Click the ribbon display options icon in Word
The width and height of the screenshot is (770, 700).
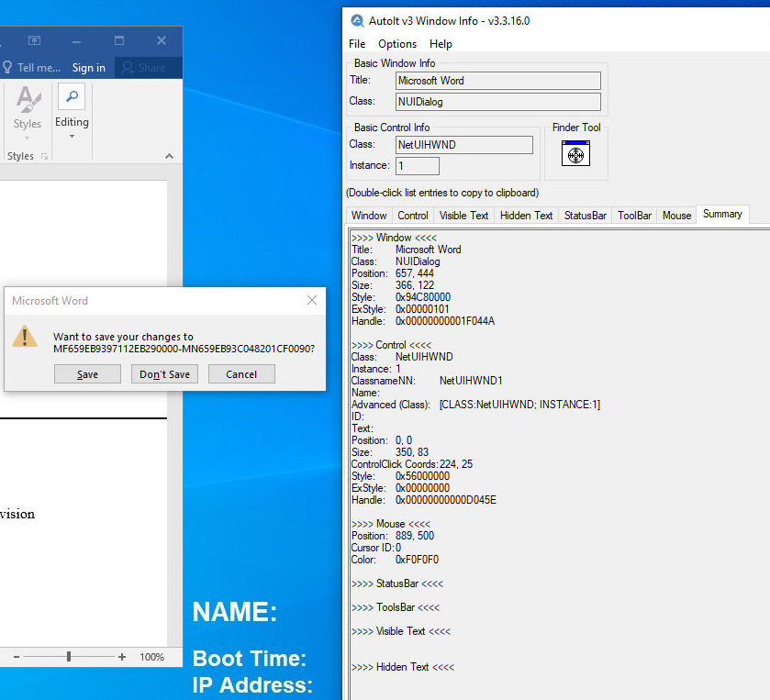(34, 40)
